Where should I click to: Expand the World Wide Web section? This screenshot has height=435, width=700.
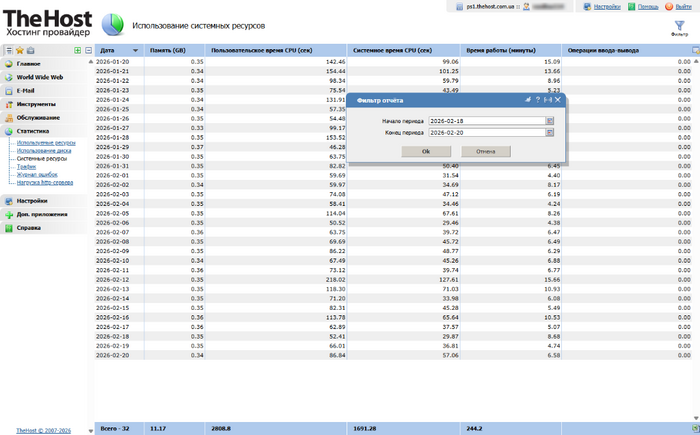[40, 76]
